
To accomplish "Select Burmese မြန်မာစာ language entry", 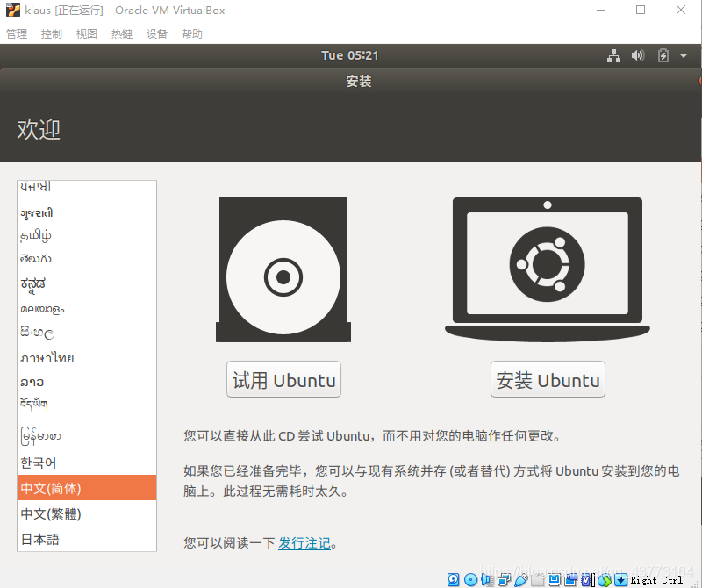I will click(87, 436).
